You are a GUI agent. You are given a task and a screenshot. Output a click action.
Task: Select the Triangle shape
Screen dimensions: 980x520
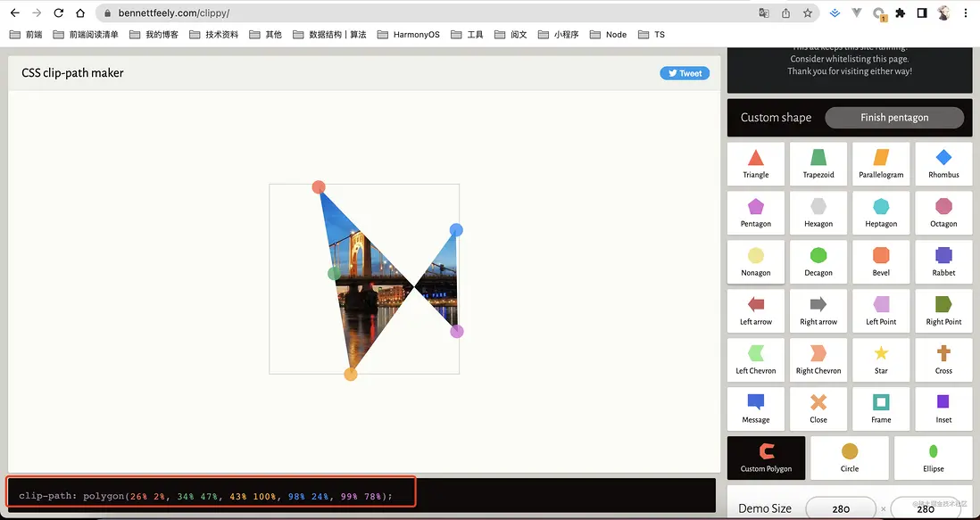(756, 163)
